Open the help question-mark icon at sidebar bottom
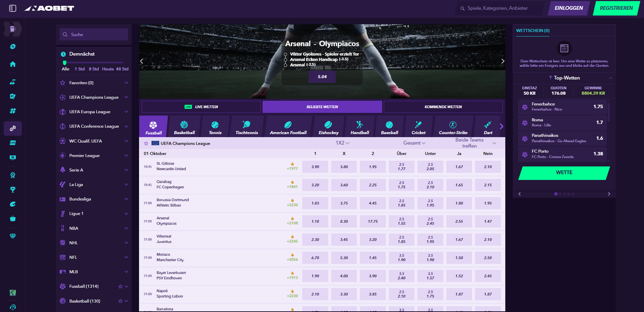Screen dimensions: 644x312 click(x=12, y=307)
